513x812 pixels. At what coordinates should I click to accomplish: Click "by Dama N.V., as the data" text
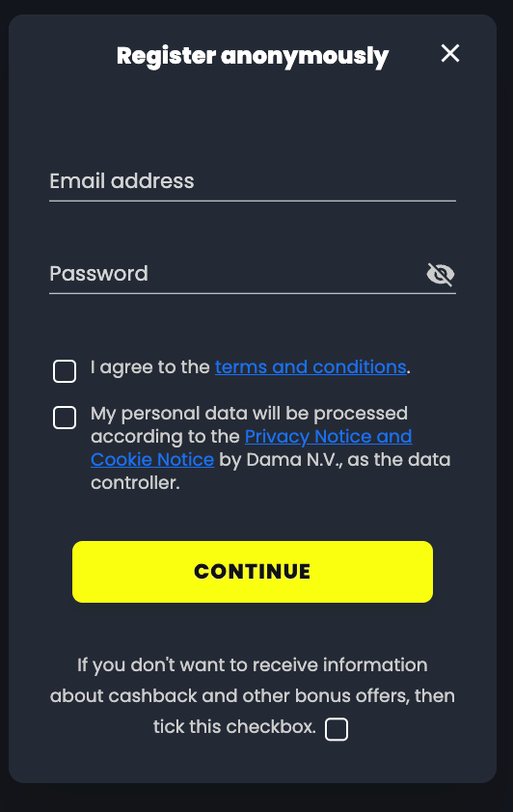[335, 460]
